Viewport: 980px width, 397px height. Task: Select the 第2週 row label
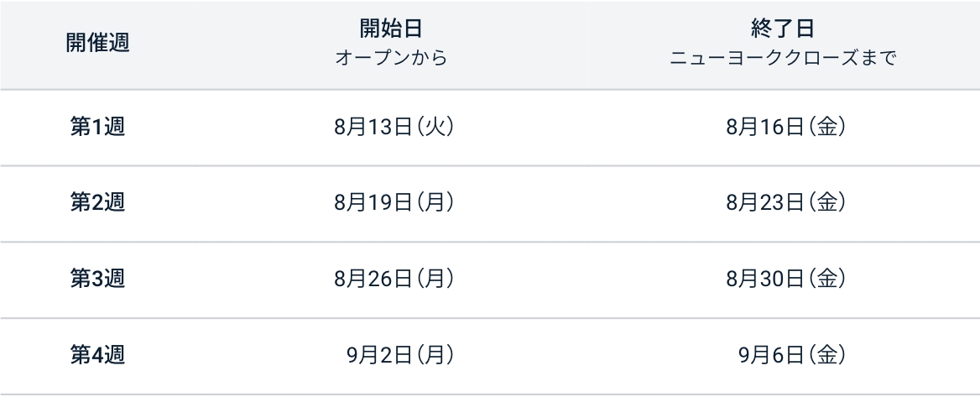[x=97, y=202]
